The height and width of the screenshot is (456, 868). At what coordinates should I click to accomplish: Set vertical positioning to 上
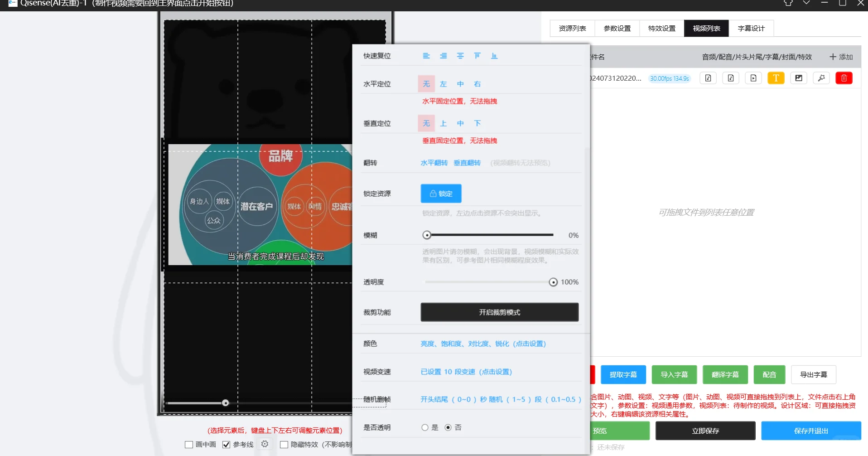(x=444, y=123)
